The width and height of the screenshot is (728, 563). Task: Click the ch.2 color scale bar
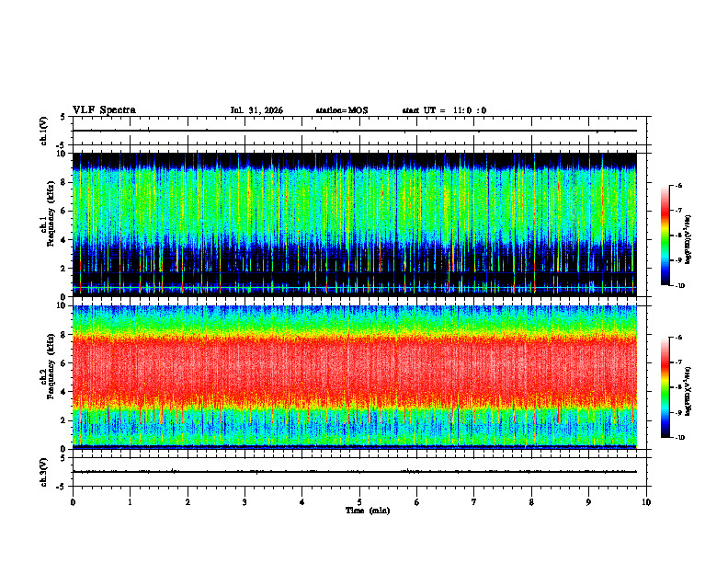click(x=665, y=387)
